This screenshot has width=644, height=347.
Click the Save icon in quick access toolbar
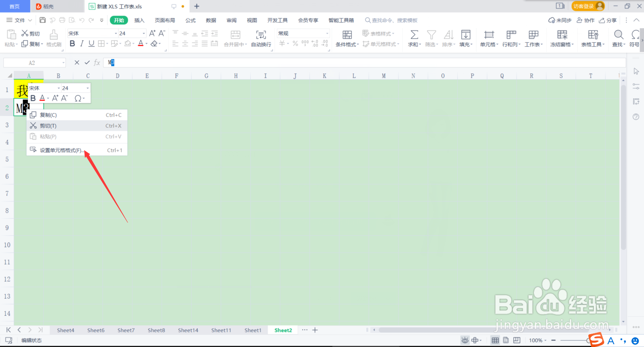click(x=43, y=20)
